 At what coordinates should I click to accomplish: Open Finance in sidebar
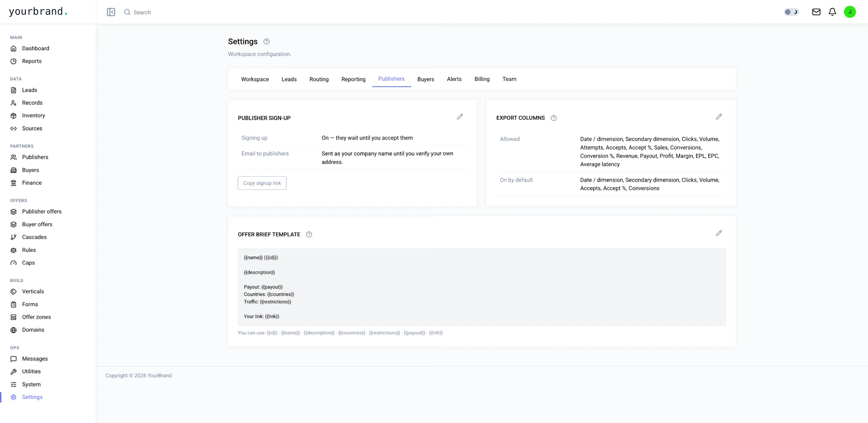32,183
